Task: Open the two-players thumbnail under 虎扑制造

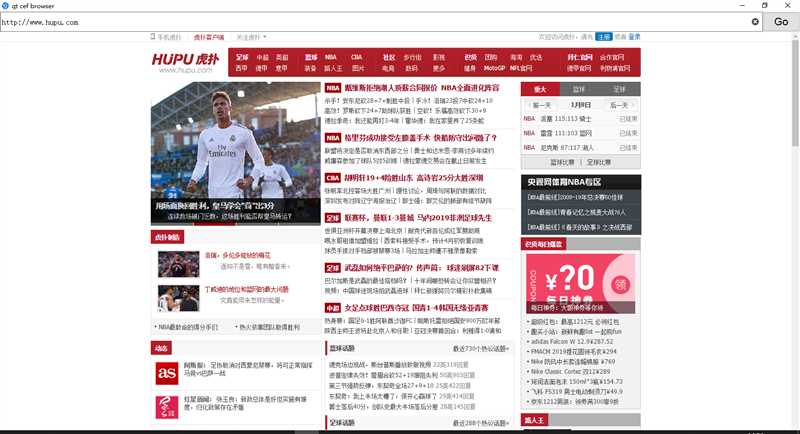Action: 179,298
